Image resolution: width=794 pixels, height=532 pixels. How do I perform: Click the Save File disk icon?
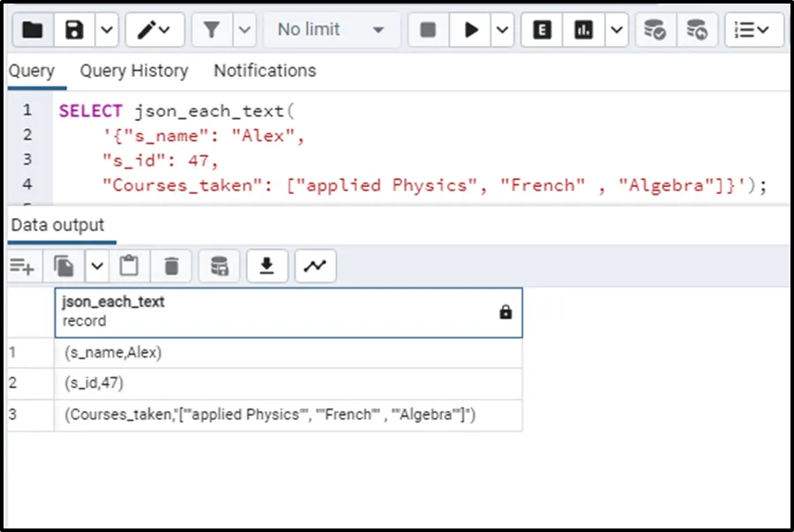tap(75, 30)
